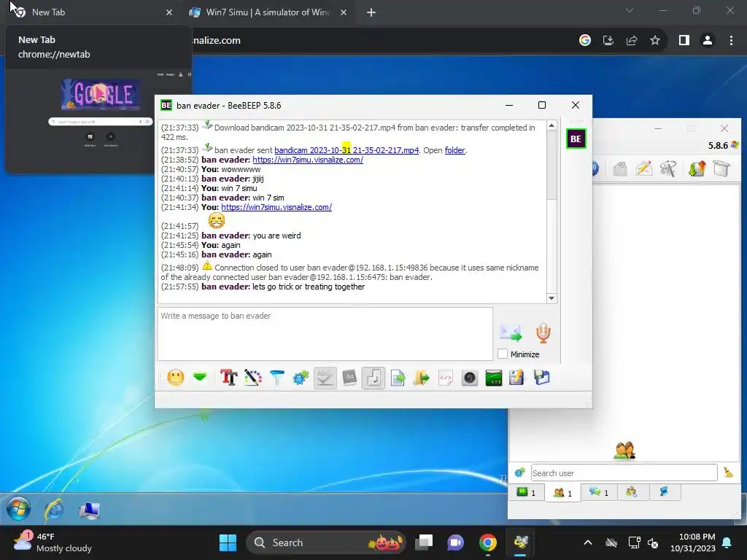Click the camera screenshot icon
Image resolution: width=747 pixels, height=560 pixels.
tap(470, 378)
